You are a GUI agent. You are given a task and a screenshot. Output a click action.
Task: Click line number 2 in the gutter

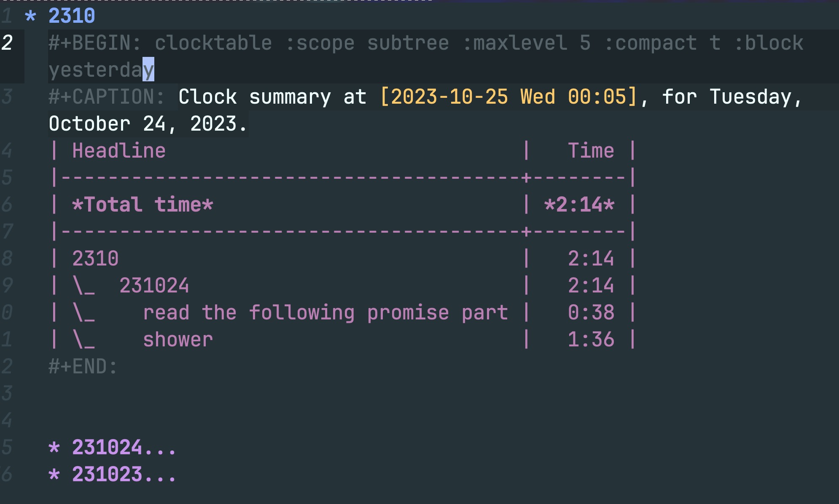[7, 43]
